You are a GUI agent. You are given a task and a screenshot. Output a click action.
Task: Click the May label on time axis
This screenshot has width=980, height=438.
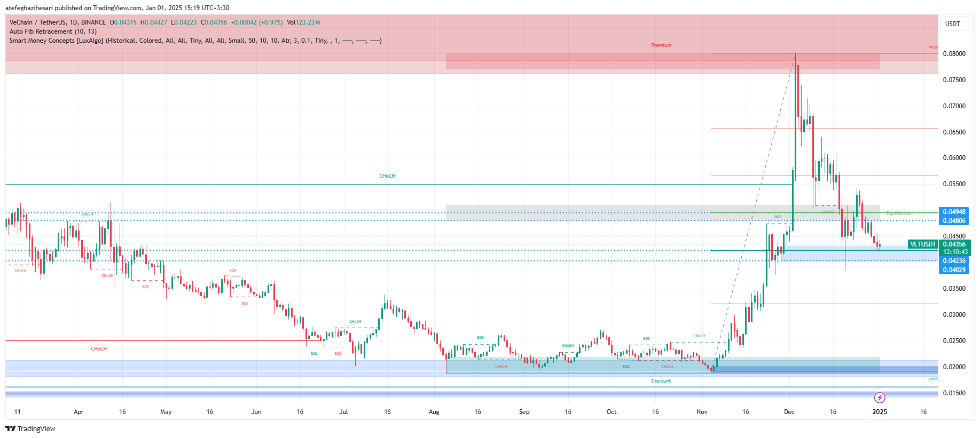tap(166, 412)
